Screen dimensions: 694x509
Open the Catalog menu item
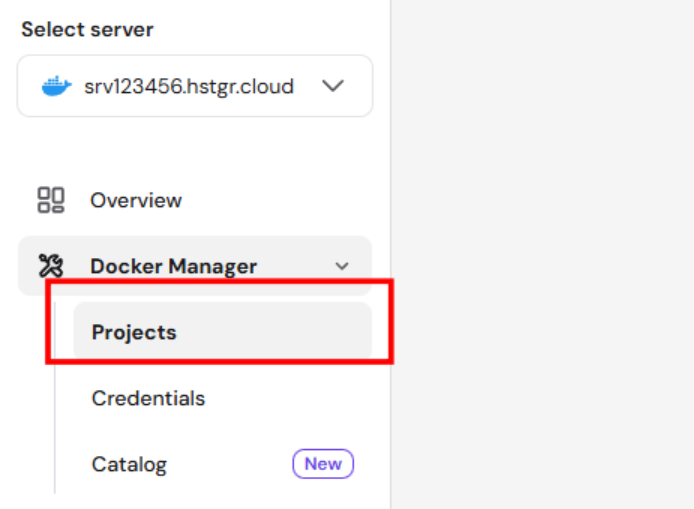pyautogui.click(x=129, y=465)
